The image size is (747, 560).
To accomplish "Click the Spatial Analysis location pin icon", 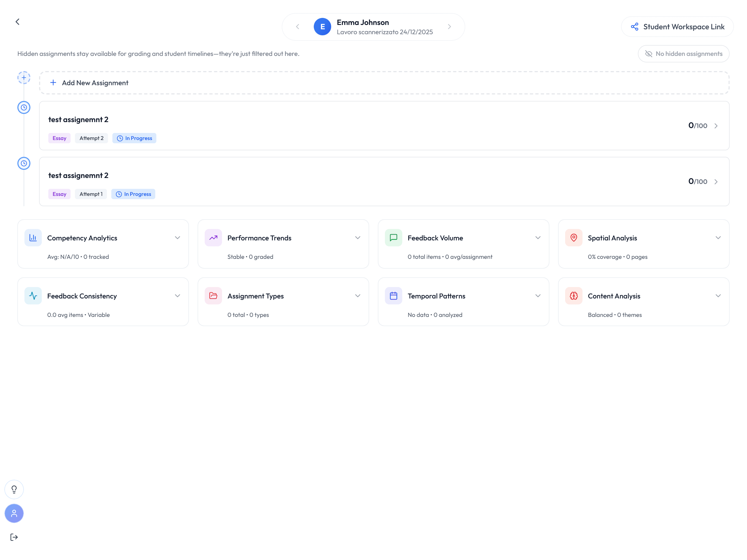I will click(x=574, y=238).
